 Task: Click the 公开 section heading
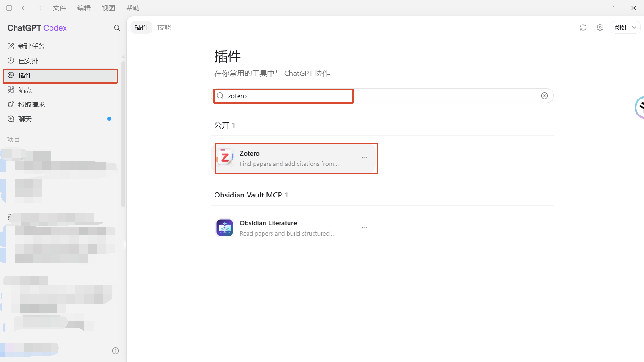click(222, 125)
